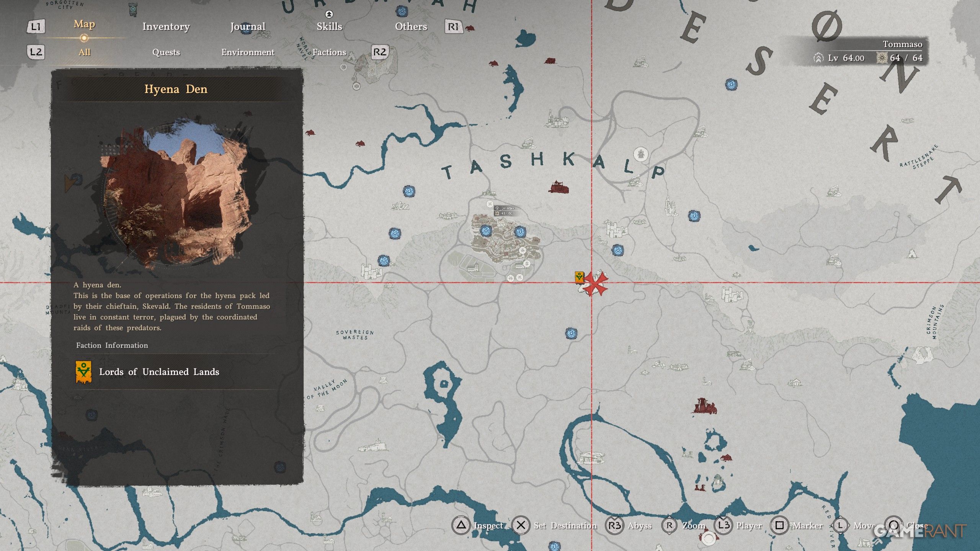
Task: Click the orange faction banner map marker
Action: click(x=579, y=277)
